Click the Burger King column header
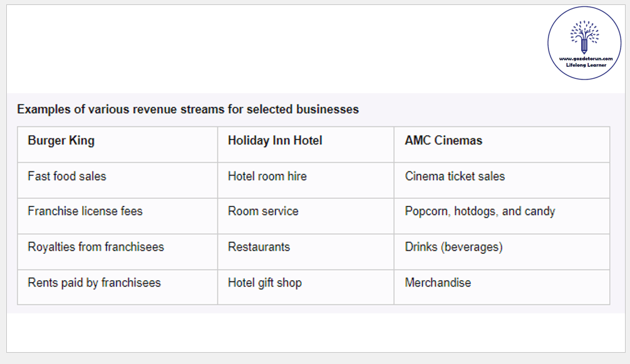The width and height of the screenshot is (630, 364). coord(61,141)
